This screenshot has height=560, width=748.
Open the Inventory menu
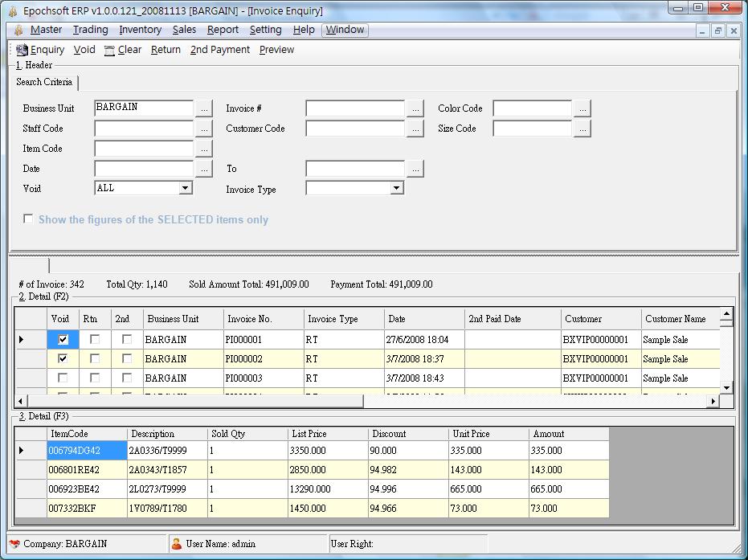[x=140, y=30]
